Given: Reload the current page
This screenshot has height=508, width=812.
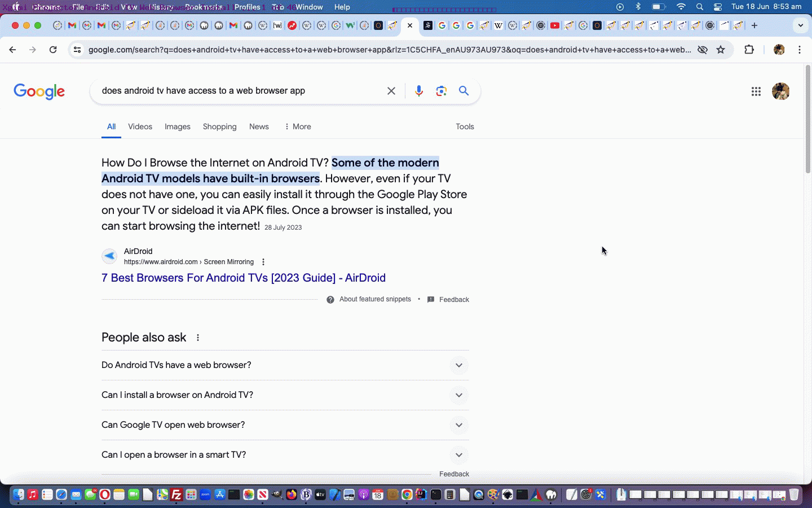Looking at the screenshot, I should coord(53,50).
